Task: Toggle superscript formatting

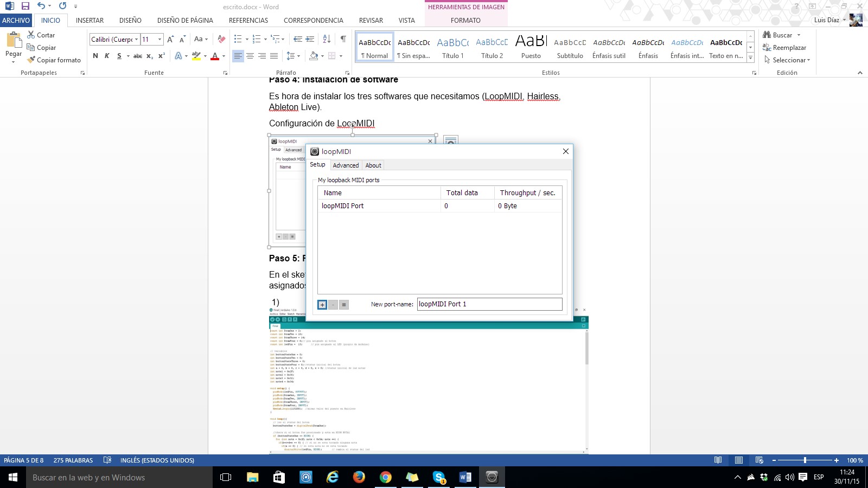Action: tap(162, 56)
